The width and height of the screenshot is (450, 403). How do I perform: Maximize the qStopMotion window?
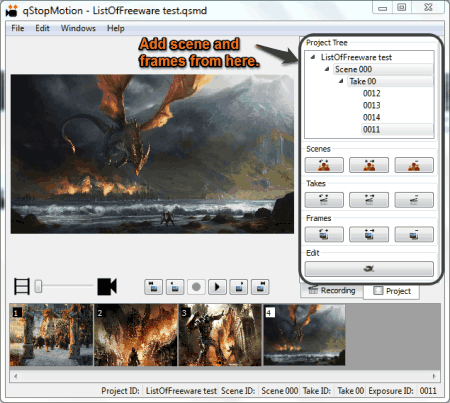pyautogui.click(x=402, y=8)
